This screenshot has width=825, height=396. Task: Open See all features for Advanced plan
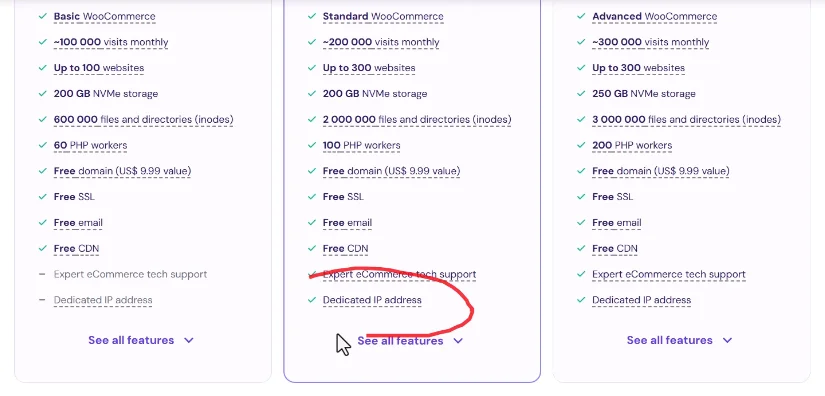coord(669,340)
